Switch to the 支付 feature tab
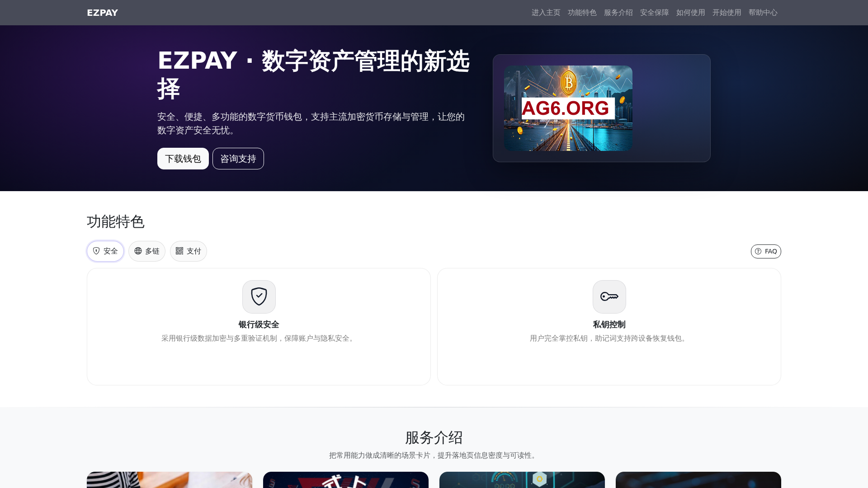The width and height of the screenshot is (868, 488). click(189, 251)
